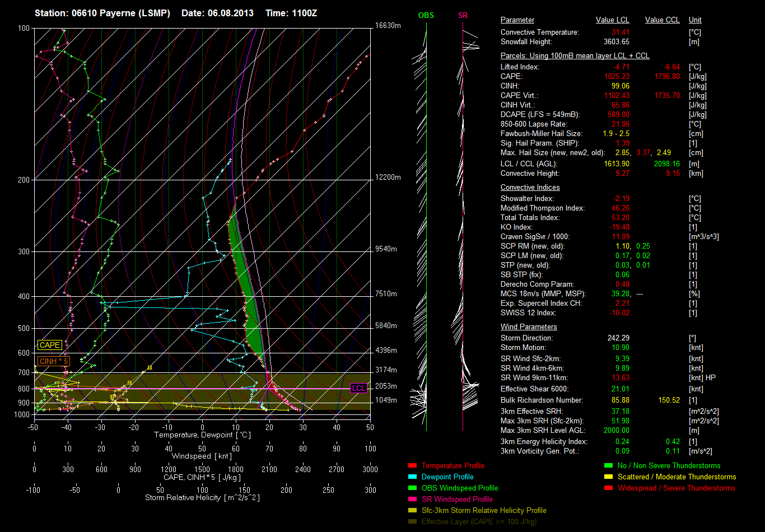Viewport: 765px width, 532px height.
Task: Open the Wind Parameters section heading
Action: click(529, 326)
